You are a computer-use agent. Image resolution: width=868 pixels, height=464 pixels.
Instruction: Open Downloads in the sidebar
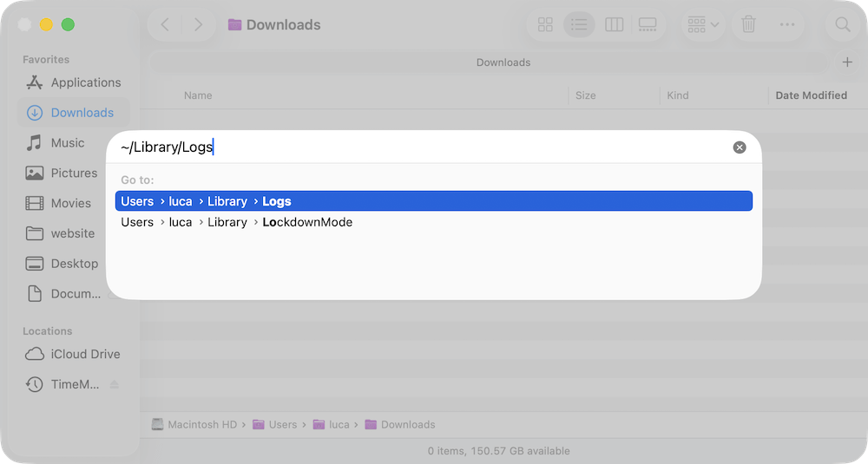73,113
